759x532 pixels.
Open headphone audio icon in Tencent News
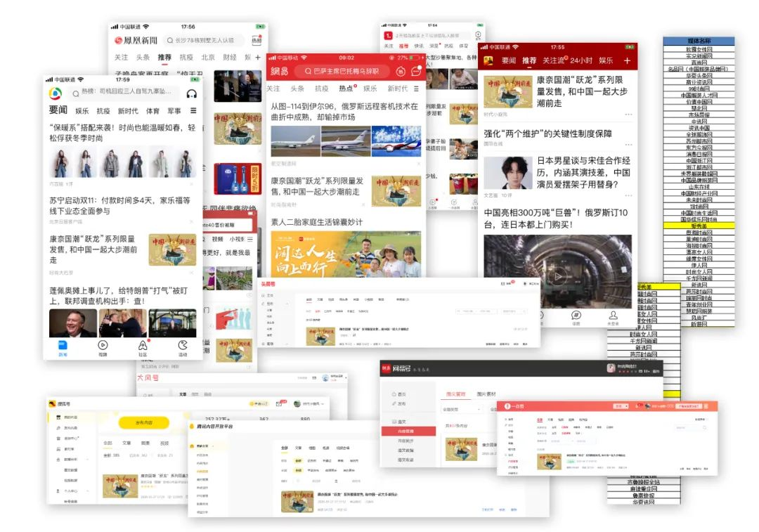pos(192,93)
